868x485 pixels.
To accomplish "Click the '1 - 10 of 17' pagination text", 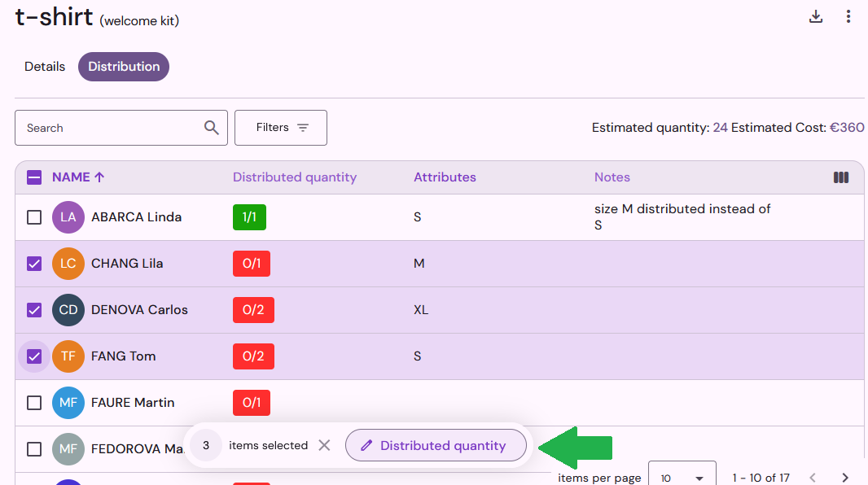I will point(761,478).
